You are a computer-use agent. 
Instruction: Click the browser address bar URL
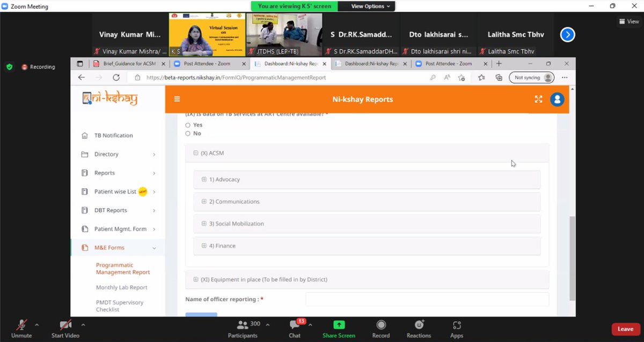236,78
